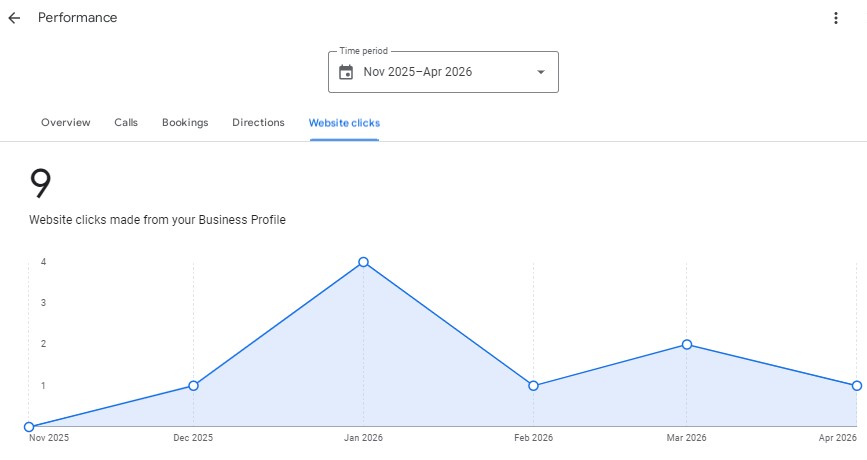Click the Dec 2025 data point
This screenshot has height=460, width=867.
(x=193, y=385)
